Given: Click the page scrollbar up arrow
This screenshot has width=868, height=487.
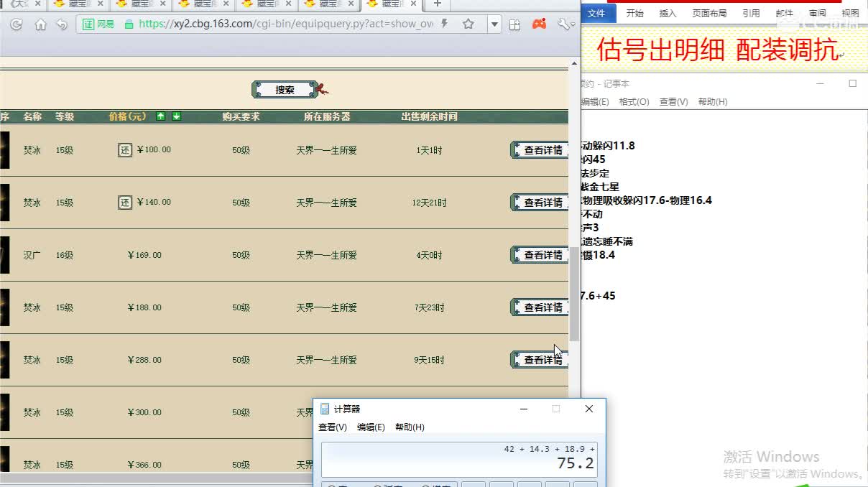Looking at the screenshot, I should pyautogui.click(x=574, y=64).
